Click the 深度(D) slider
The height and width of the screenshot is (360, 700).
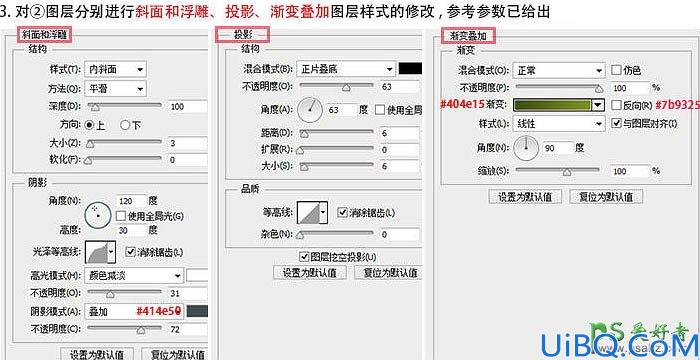tap(125, 105)
